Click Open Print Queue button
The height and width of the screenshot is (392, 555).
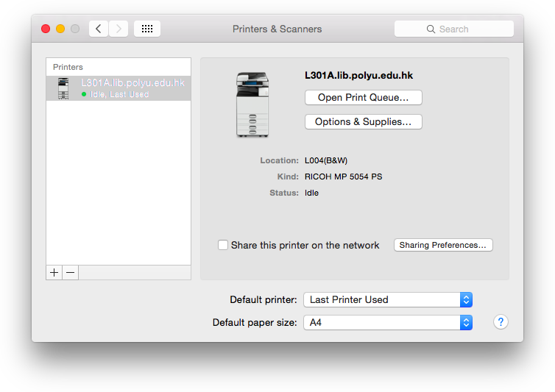pos(364,97)
